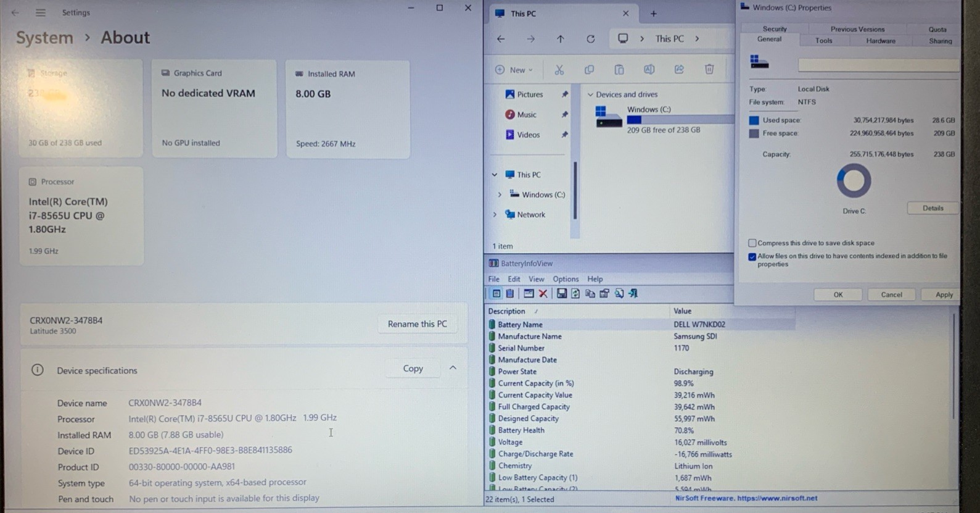Click the Rename icon in explorer toolbar
Screen dimensions: 980x513
tap(649, 70)
